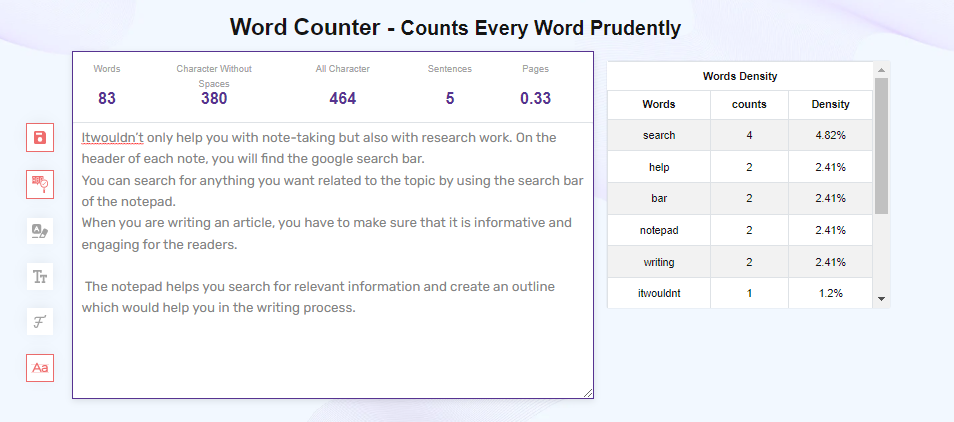Click the 'bar' word cell

659,198
